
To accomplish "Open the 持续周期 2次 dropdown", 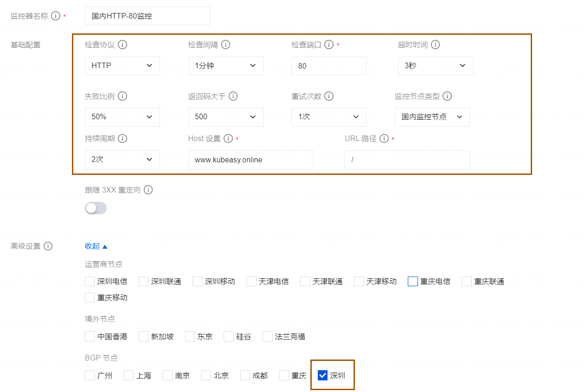I will 122,160.
